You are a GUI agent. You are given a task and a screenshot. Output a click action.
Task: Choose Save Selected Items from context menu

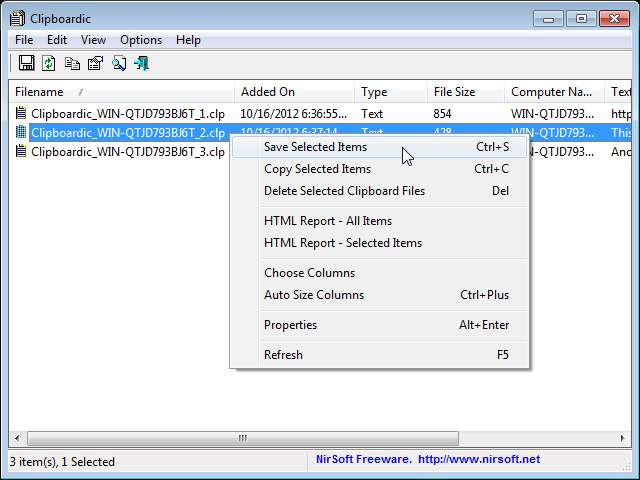point(315,147)
